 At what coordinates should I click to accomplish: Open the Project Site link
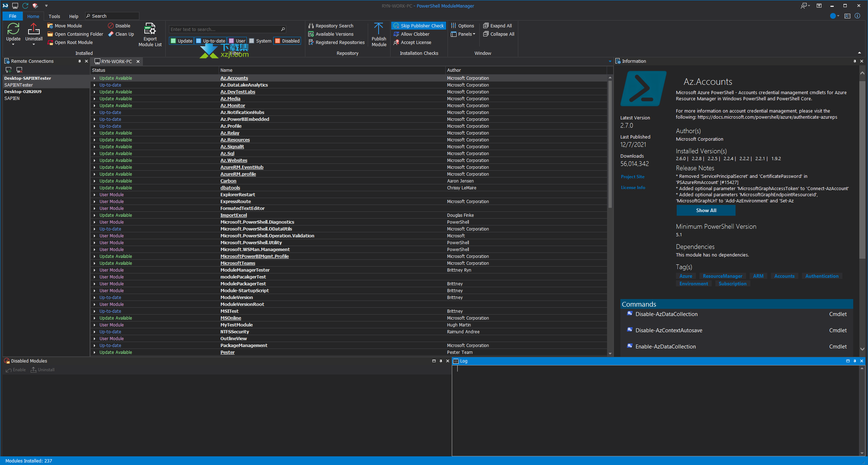[632, 177]
